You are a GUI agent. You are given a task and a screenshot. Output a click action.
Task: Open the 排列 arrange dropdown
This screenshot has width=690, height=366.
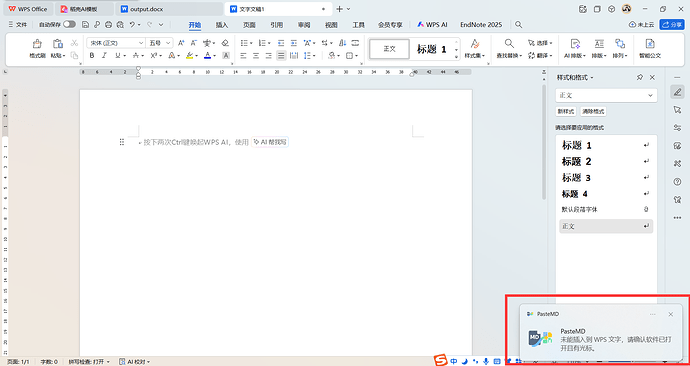coord(620,56)
